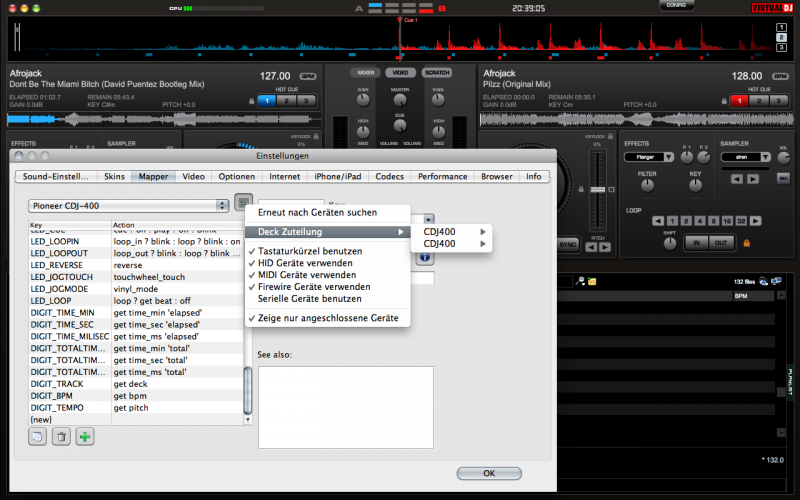Add a new mapping with green plus icon
Screen dimensions: 800x500
(x=85, y=437)
